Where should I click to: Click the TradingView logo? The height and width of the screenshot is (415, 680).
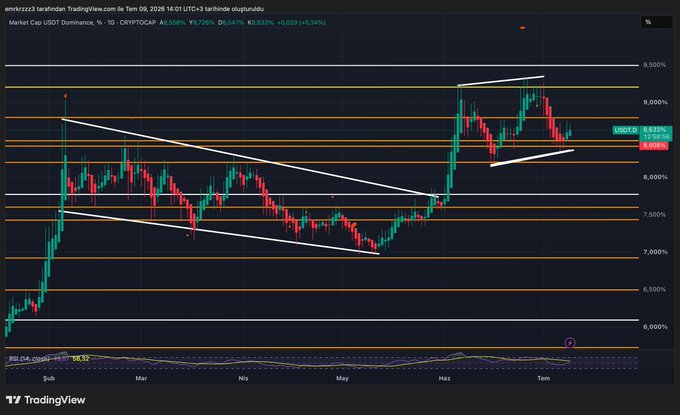[x=46, y=400]
